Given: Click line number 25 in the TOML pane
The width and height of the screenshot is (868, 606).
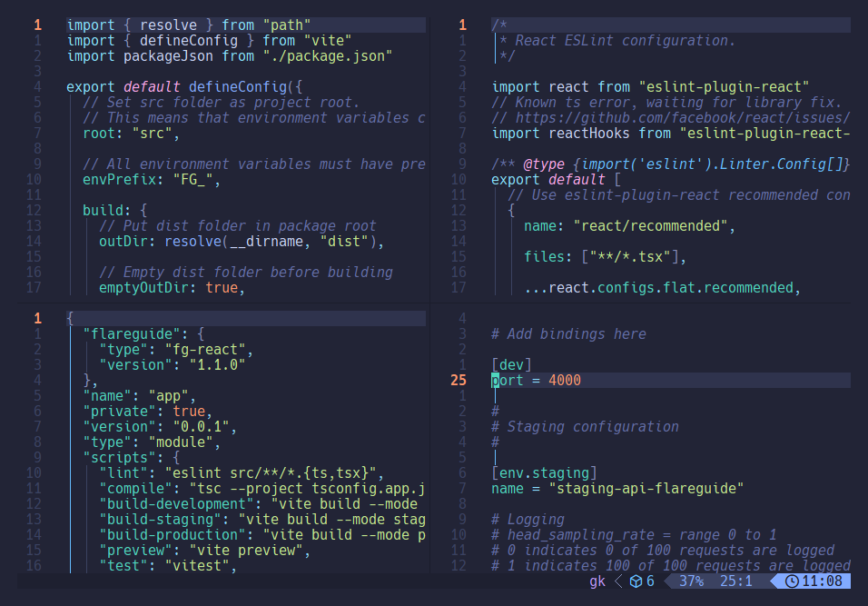Looking at the screenshot, I should (459, 380).
